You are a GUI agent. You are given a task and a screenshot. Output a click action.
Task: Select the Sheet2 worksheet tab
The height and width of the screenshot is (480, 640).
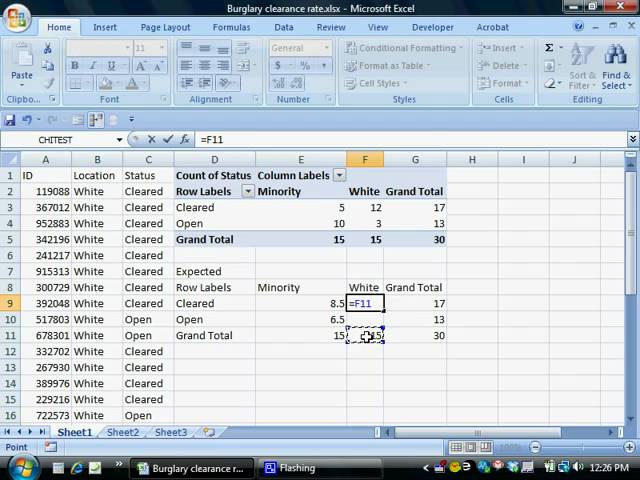click(x=123, y=432)
